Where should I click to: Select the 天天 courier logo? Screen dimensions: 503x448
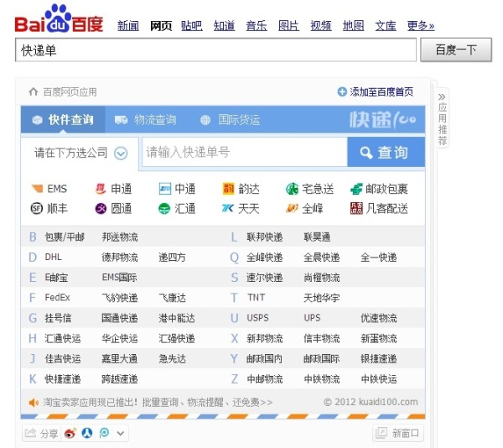[x=228, y=209]
